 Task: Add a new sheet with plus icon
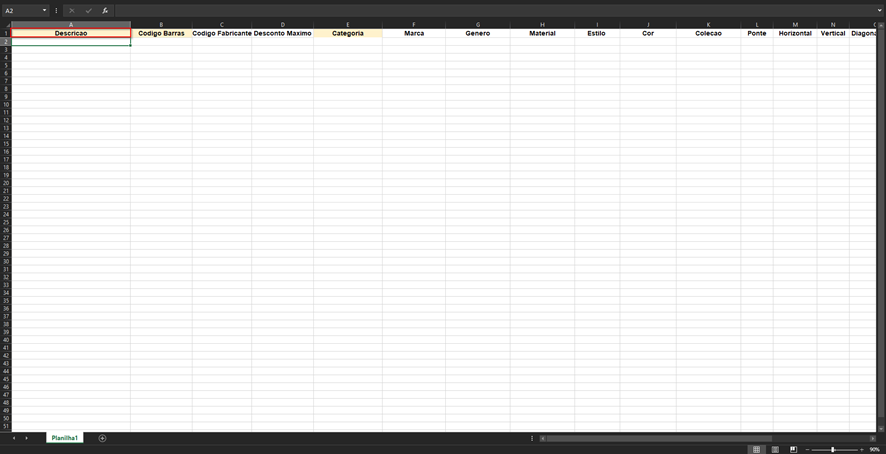click(102, 438)
